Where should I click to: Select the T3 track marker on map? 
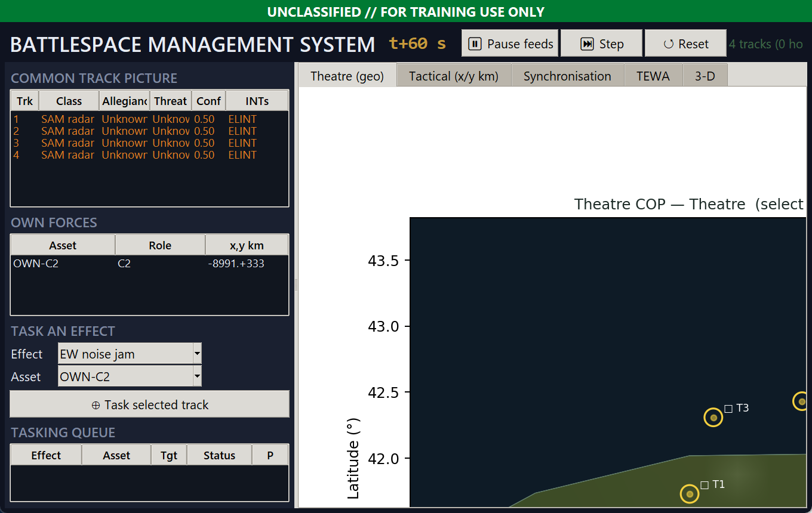tap(713, 418)
